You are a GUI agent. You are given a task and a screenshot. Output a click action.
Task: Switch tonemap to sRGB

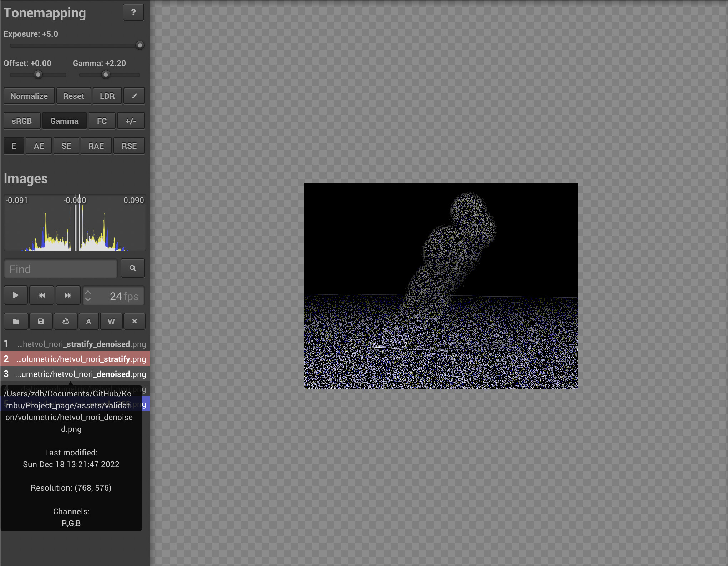(22, 121)
